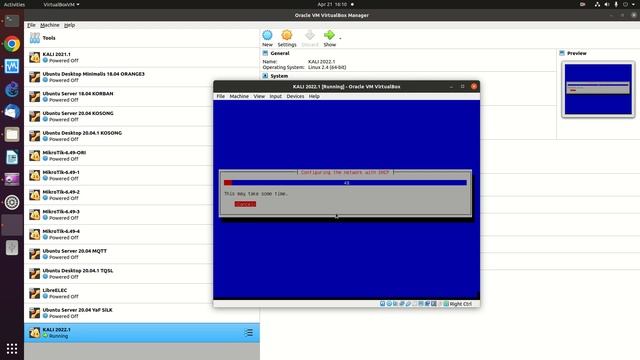Click the MikroTik-6.49-1 VM icon
The height and width of the screenshot is (360, 640).
(35, 175)
